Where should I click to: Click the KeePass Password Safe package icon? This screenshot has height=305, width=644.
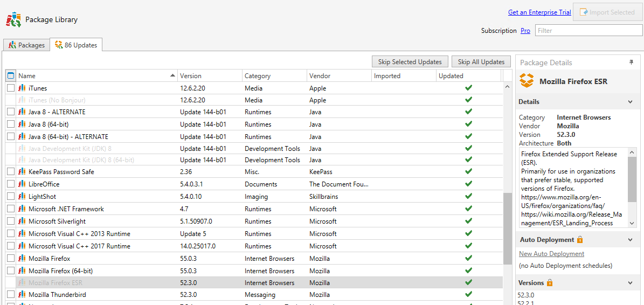pos(22,172)
